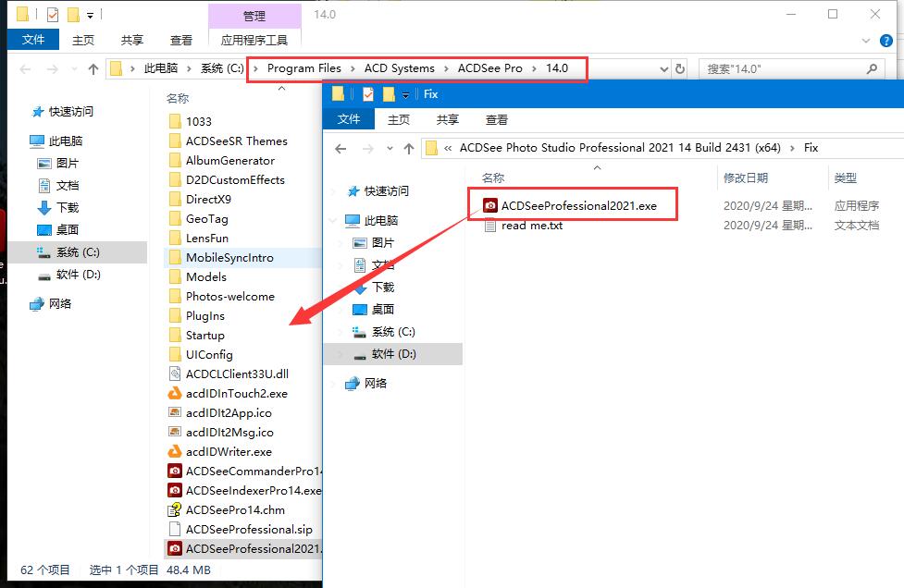Select 快速访问 in 14.0 navigation pane

point(63,112)
